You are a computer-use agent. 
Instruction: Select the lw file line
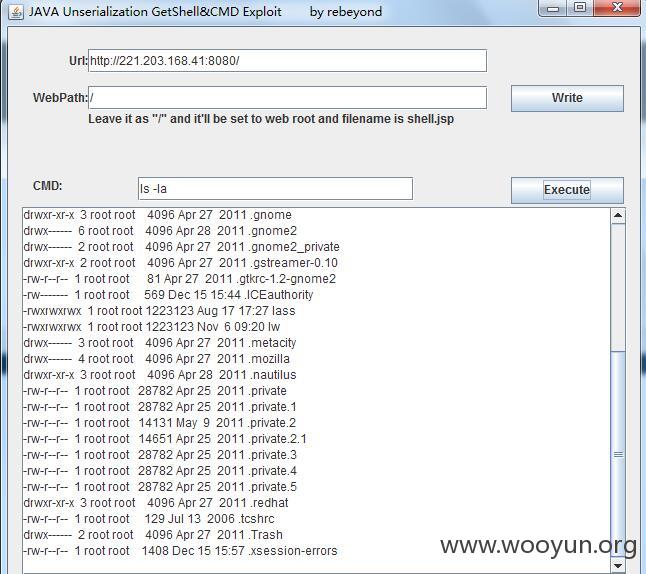(152, 327)
